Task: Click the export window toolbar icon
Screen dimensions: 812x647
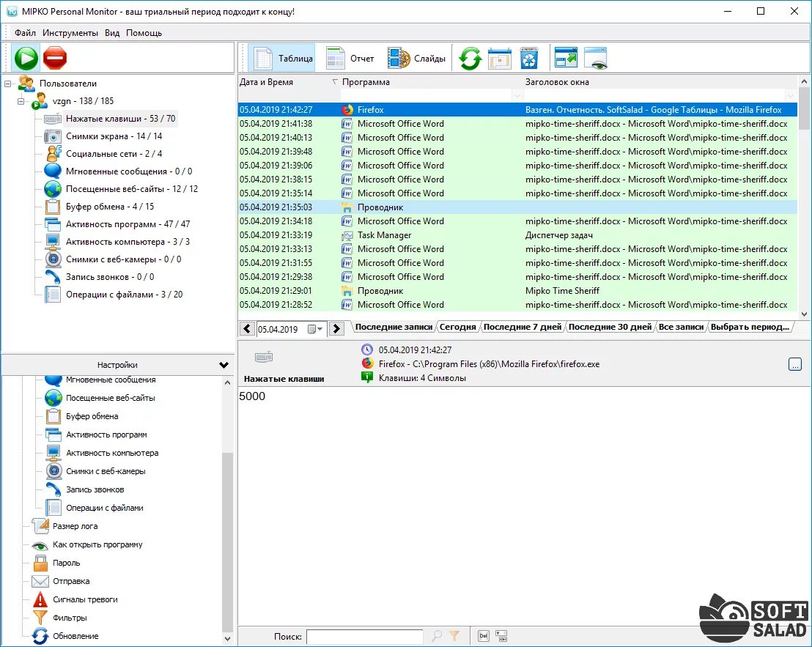Action: tap(566, 57)
